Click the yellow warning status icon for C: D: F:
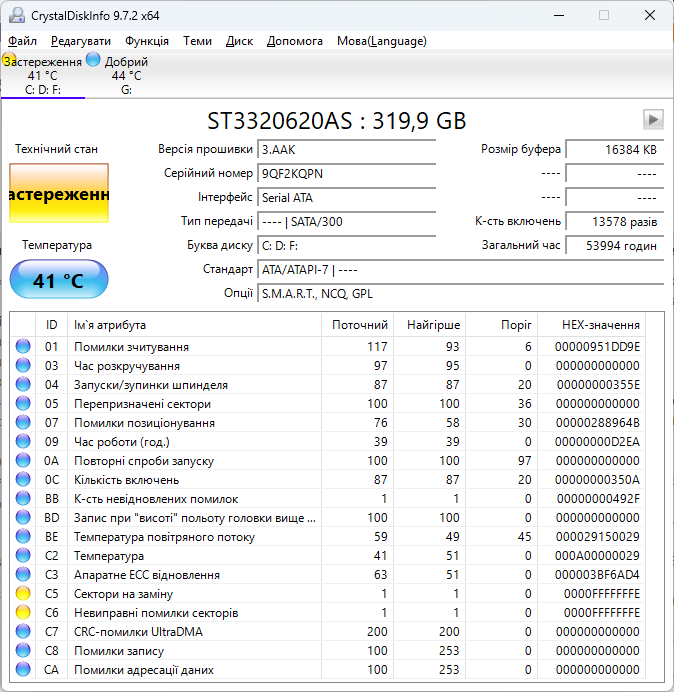This screenshot has width=674, height=692. coord(9,59)
